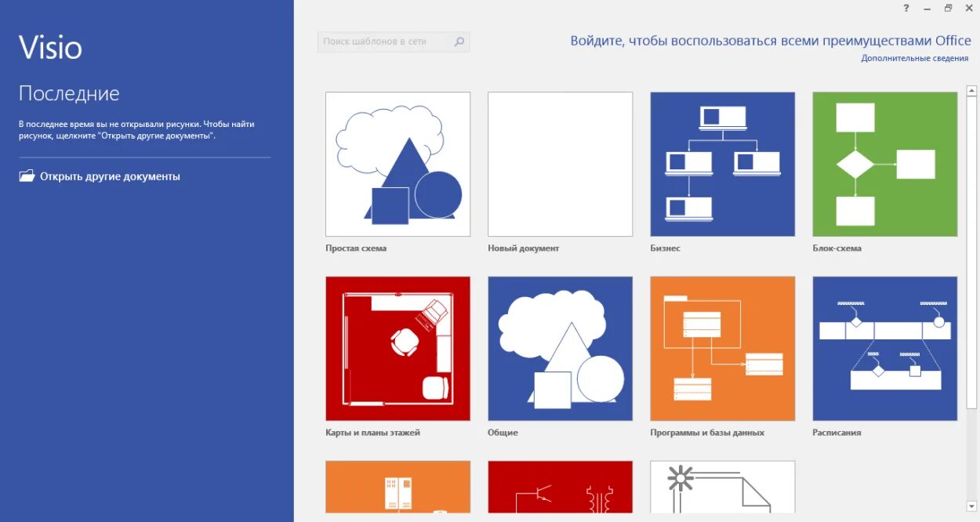The height and width of the screenshot is (522, 980).
Task: Click Открыть другие документы link
Action: pos(110,176)
